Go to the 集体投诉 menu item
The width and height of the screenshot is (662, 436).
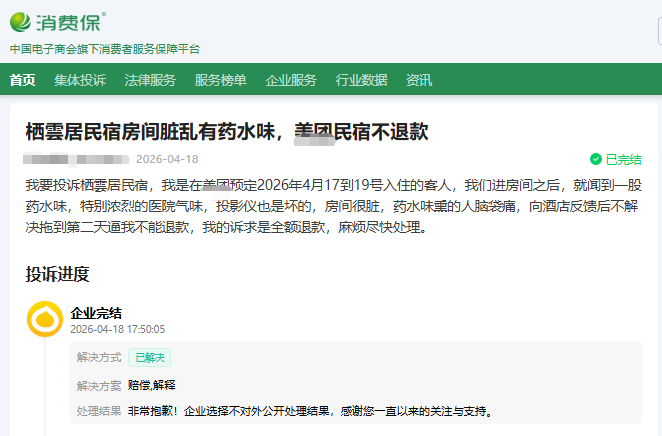tap(80, 80)
